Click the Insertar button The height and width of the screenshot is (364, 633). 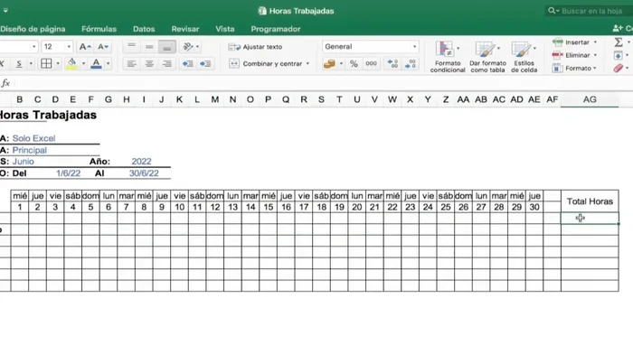tap(571, 42)
